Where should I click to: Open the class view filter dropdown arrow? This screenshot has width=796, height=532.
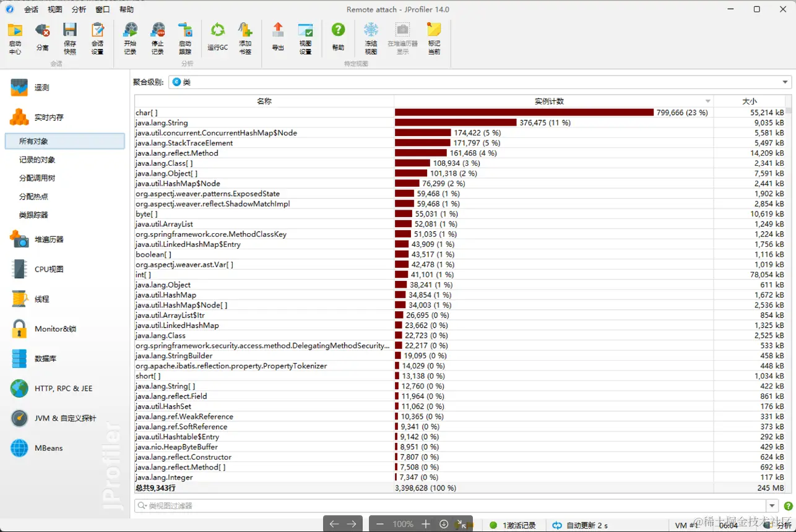coord(772,506)
